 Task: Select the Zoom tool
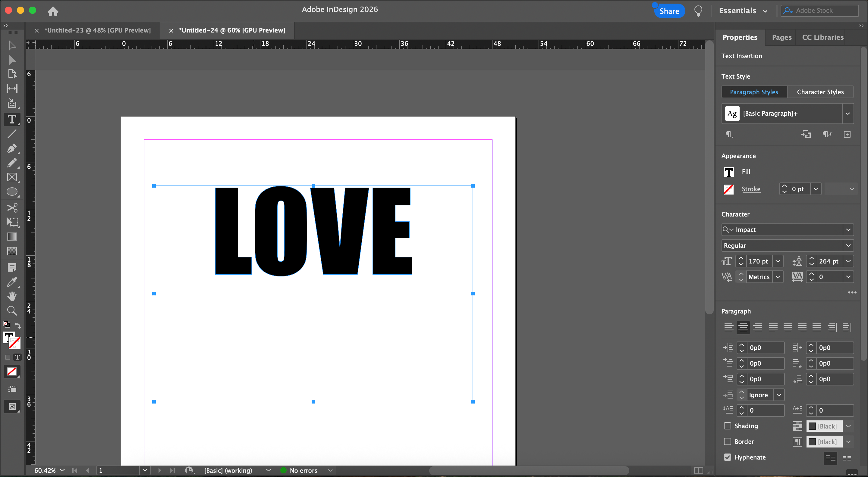tap(12, 311)
